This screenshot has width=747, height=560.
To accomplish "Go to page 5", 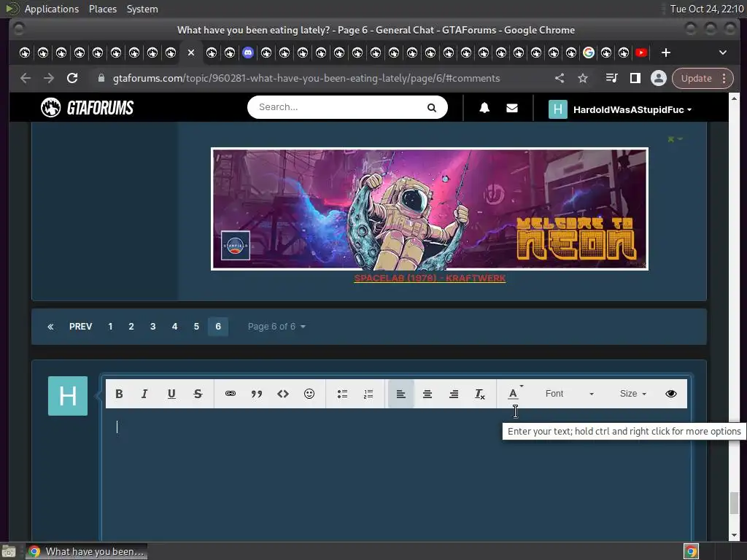I will point(196,327).
